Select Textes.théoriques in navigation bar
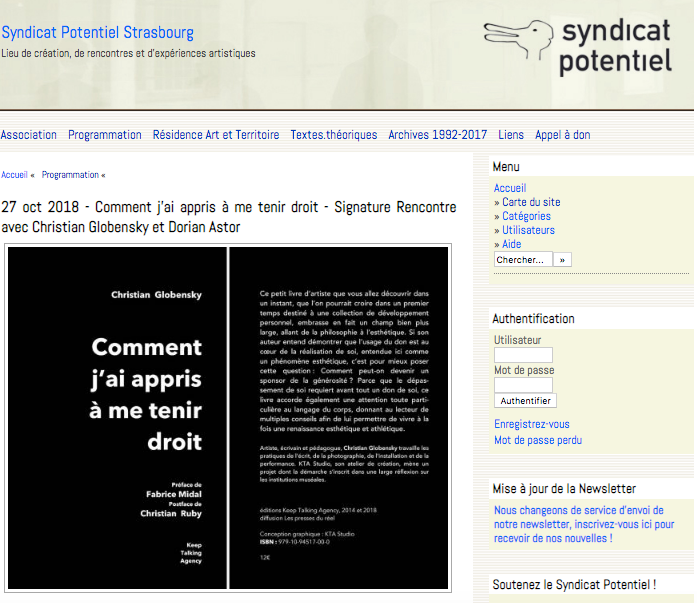Image resolution: width=697 pixels, height=603 pixels. pyautogui.click(x=334, y=135)
